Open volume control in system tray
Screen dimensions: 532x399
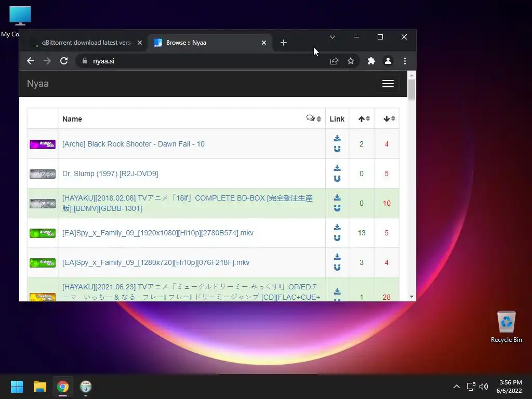coord(484,387)
